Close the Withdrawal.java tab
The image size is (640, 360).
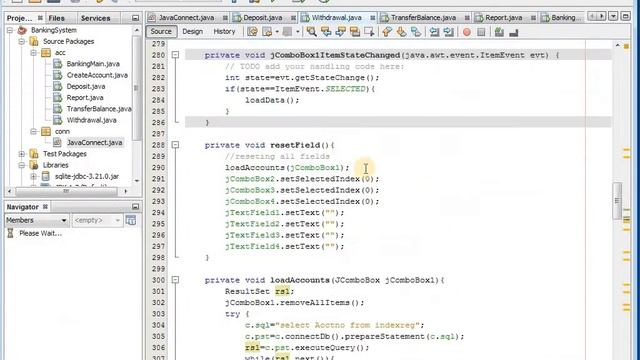(x=373, y=18)
